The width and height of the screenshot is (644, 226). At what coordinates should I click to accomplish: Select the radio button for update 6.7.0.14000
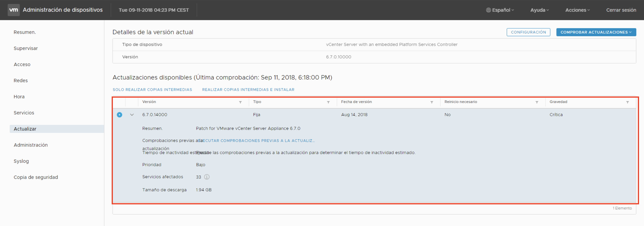click(119, 115)
